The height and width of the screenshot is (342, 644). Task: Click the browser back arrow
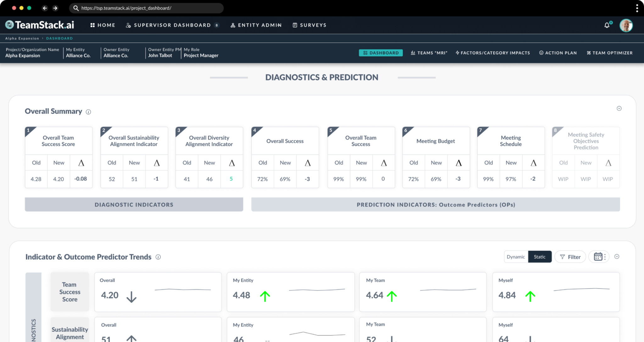[45, 8]
